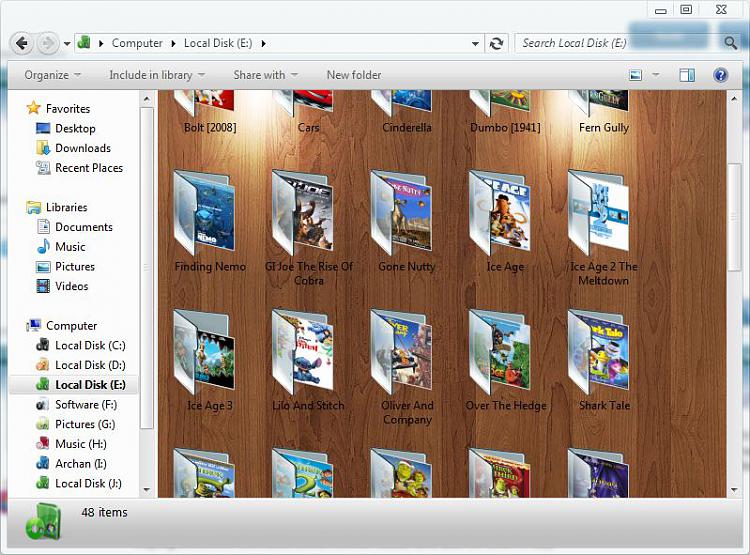Open the Help button
Image resolution: width=750 pixels, height=555 pixels.
pos(720,75)
